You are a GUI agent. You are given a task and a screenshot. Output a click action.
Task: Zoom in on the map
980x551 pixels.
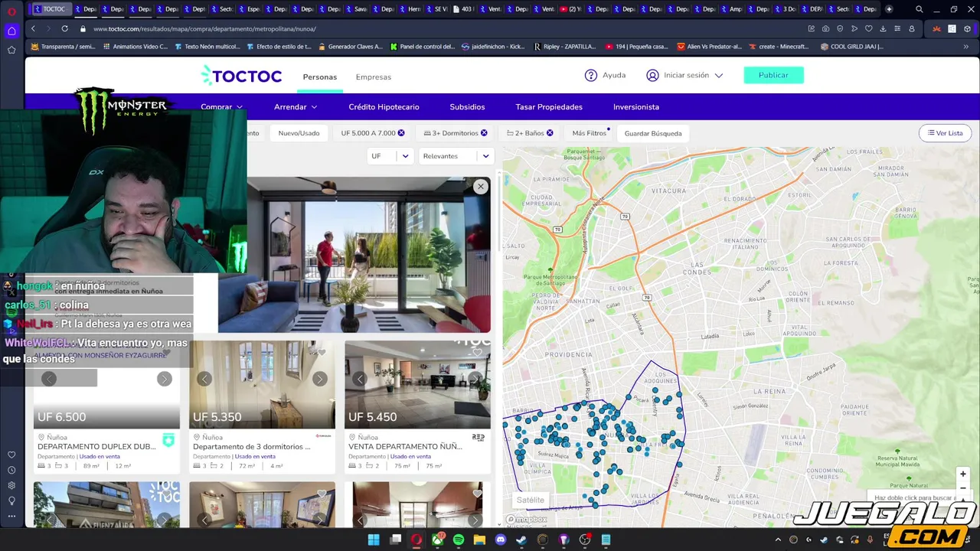point(963,474)
